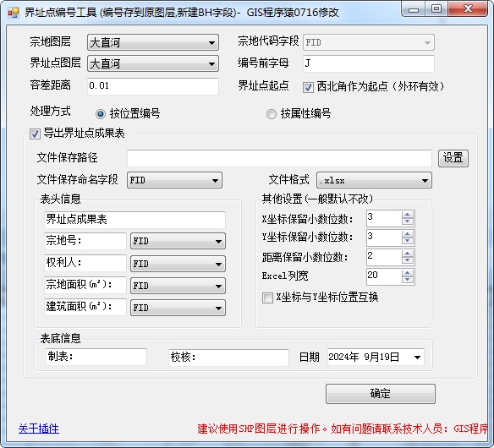Enable X坐标与Y坐标位置互换 checkbox
The image size is (494, 448).
267,298
